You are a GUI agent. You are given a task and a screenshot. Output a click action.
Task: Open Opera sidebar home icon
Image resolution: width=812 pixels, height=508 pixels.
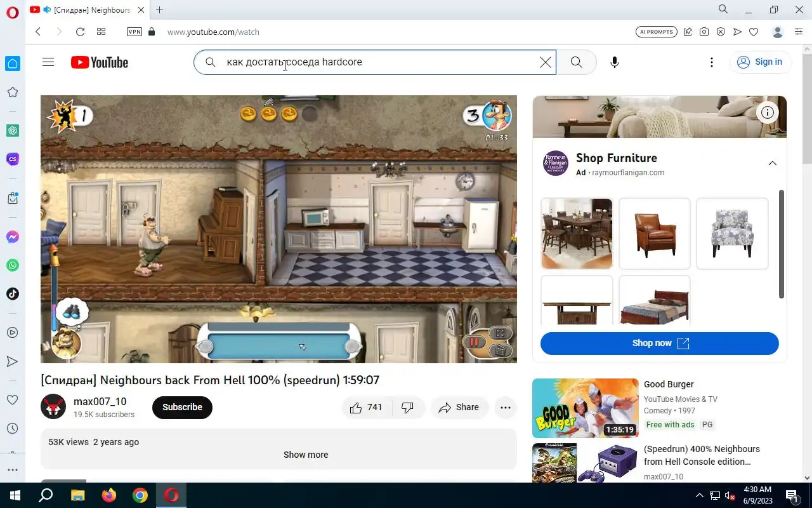(13, 63)
